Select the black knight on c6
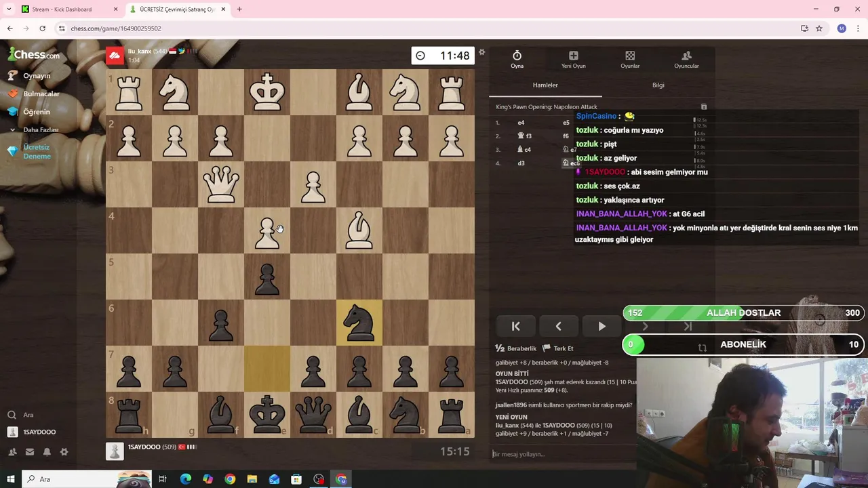The image size is (868, 488). (x=359, y=323)
